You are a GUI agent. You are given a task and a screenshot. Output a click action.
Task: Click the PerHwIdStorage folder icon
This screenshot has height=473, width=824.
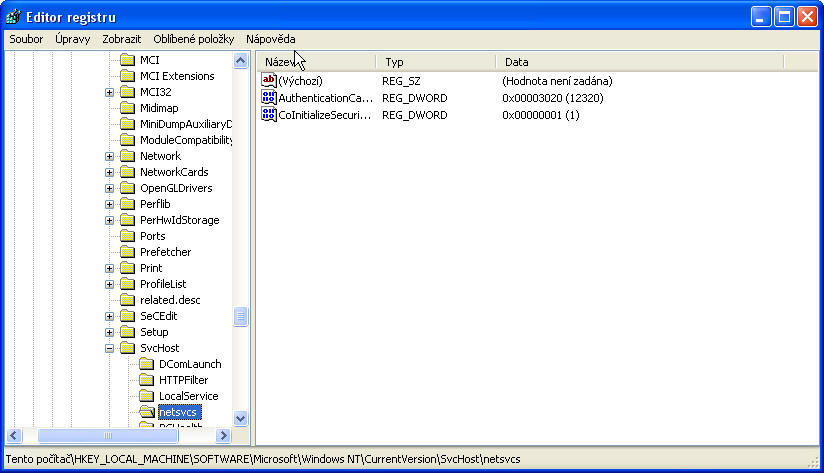coord(127,220)
